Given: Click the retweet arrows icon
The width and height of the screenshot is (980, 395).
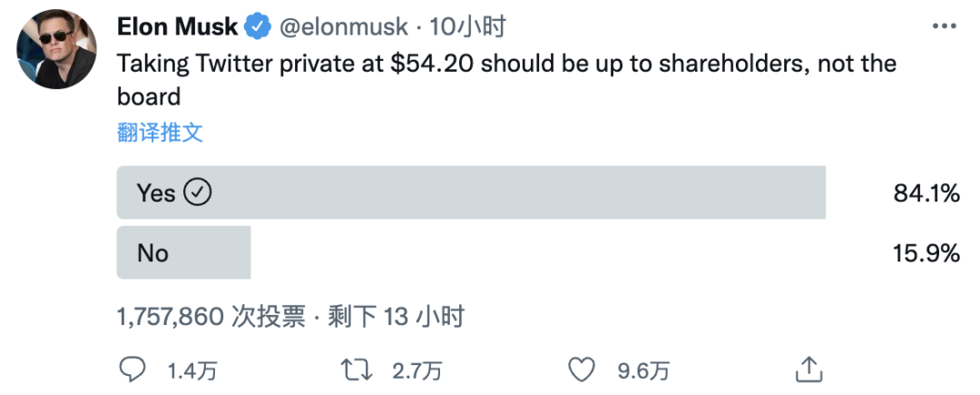Looking at the screenshot, I should pyautogui.click(x=353, y=369).
